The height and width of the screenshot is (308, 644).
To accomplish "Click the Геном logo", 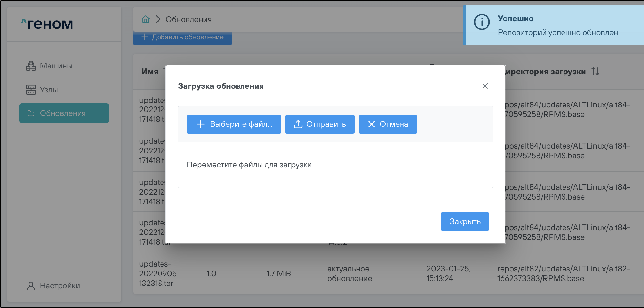I will [x=47, y=24].
